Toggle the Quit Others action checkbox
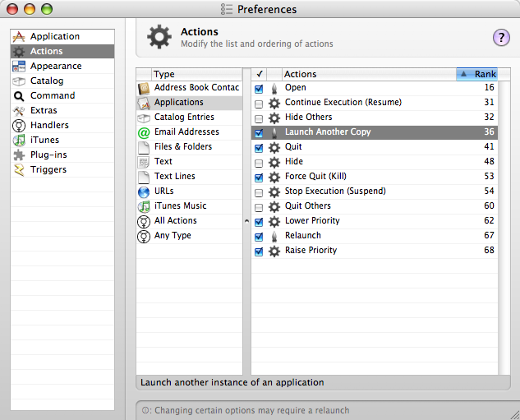520x420 pixels. [260, 206]
